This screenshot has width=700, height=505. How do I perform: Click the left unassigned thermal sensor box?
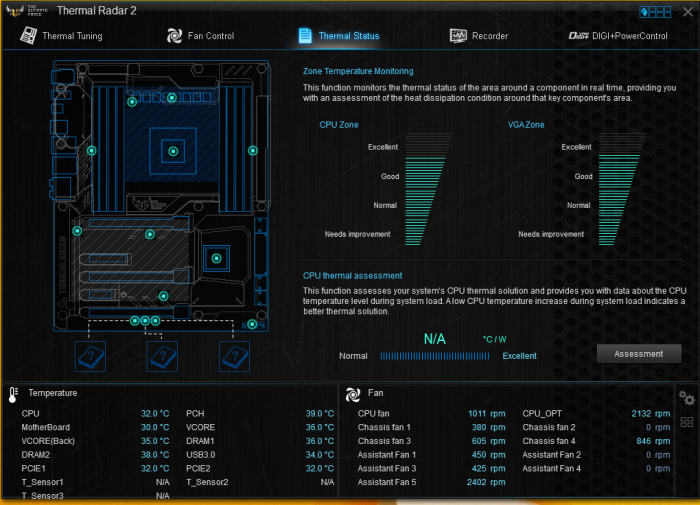coord(91,356)
